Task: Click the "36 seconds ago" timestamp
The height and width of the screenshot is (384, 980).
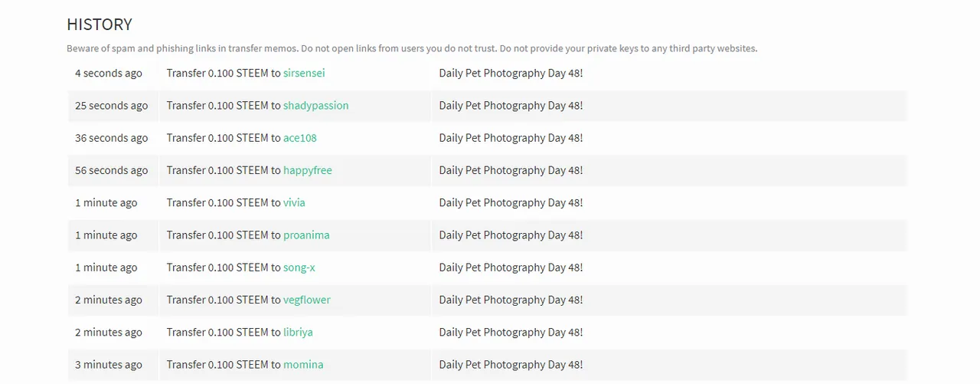Action: pos(111,138)
